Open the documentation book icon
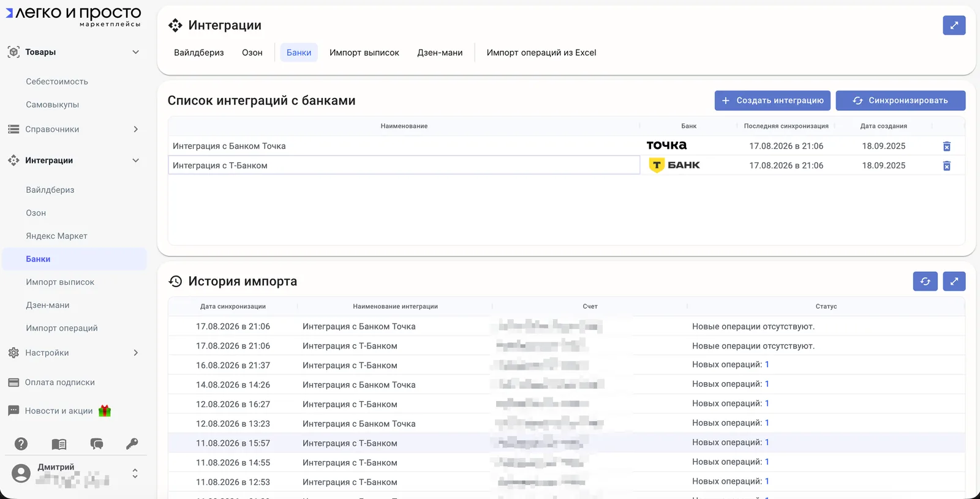The width and height of the screenshot is (980, 499). (x=59, y=444)
